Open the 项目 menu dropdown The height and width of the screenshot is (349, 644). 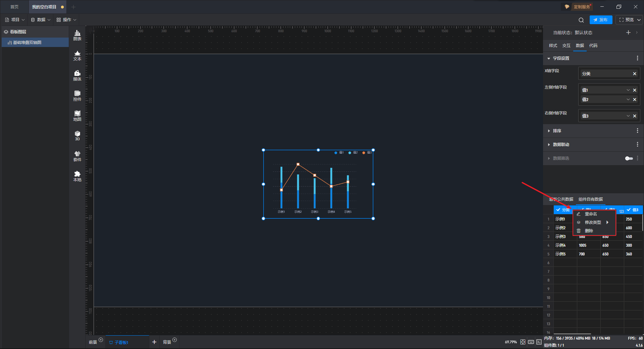15,20
